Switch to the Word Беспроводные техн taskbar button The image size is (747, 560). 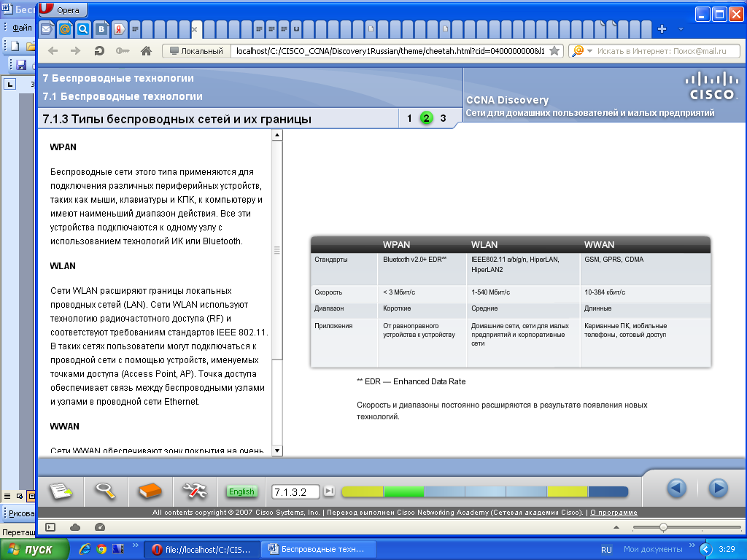[x=319, y=550]
